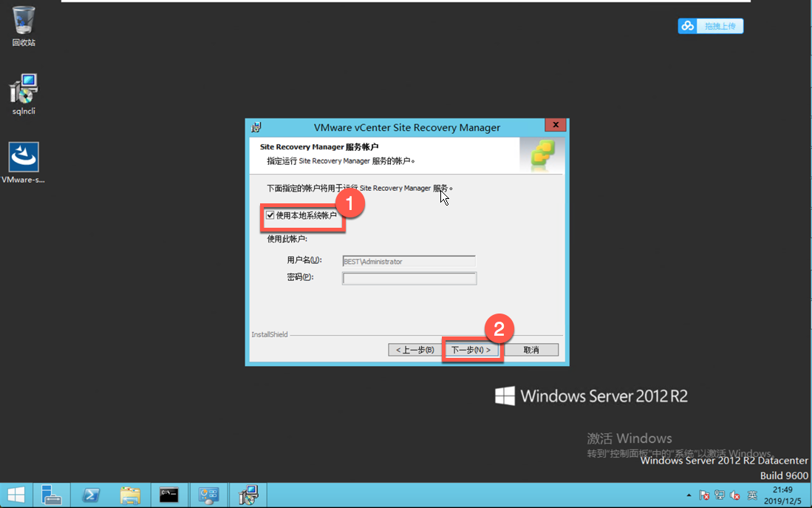The image size is (812, 508).
Task: Open the Control Panel taskbar icon
Action: pyautogui.click(x=208, y=495)
